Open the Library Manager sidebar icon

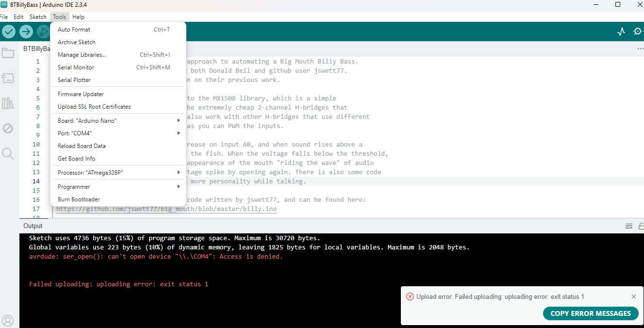click(x=8, y=103)
